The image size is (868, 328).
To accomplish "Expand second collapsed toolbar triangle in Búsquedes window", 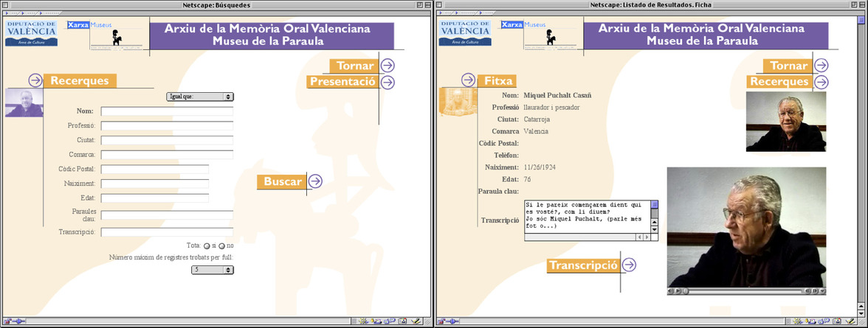I will [23, 13].
